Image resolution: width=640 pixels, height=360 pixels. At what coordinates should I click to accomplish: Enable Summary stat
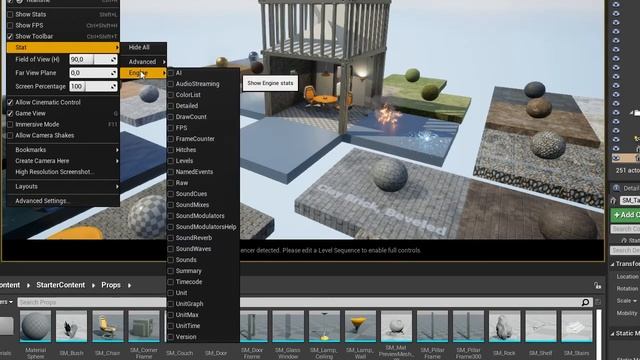tap(171, 271)
